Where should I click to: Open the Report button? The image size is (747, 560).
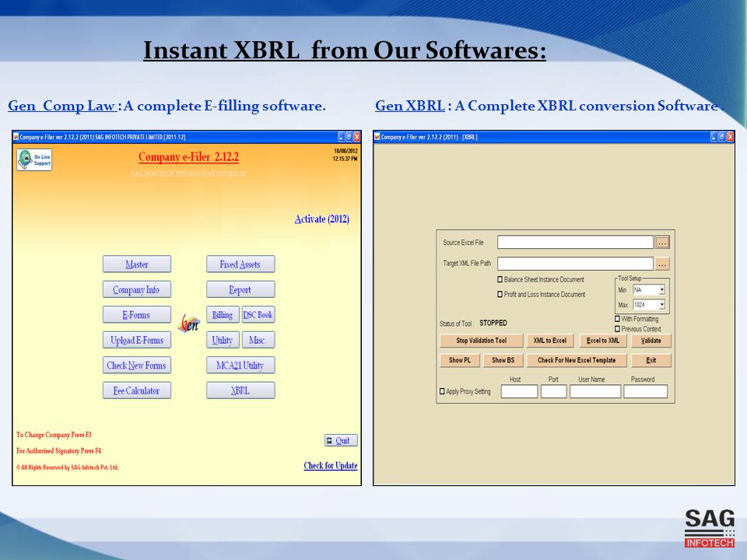[240, 289]
